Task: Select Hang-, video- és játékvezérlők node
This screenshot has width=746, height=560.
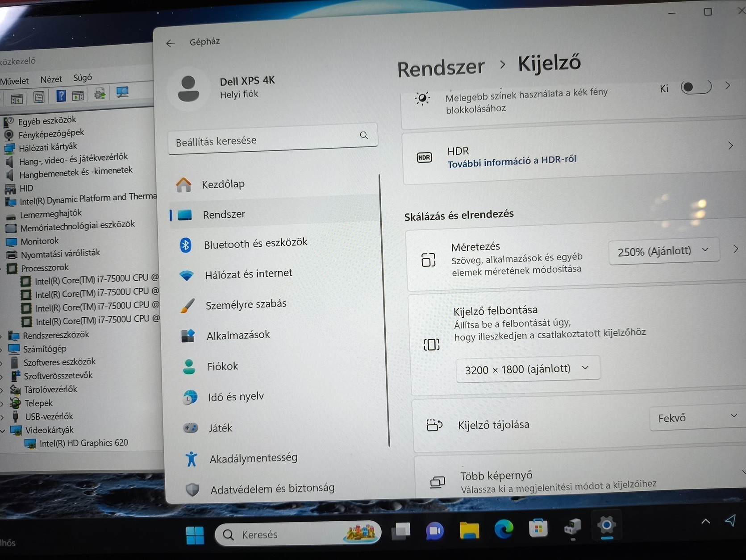Action: click(73, 159)
